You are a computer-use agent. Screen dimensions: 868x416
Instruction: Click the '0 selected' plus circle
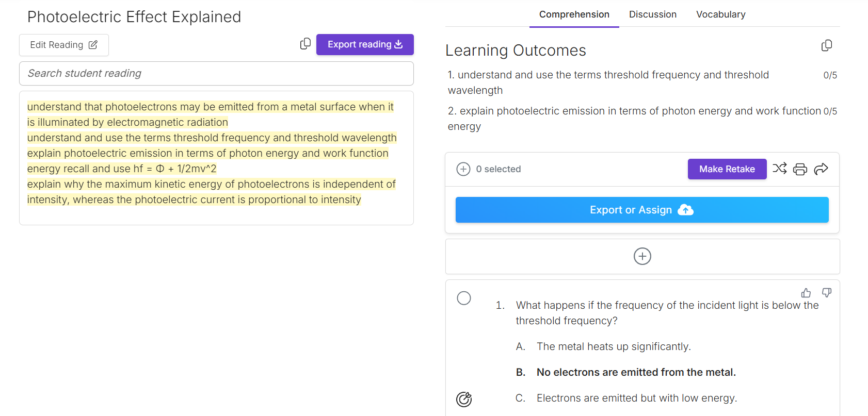463,169
